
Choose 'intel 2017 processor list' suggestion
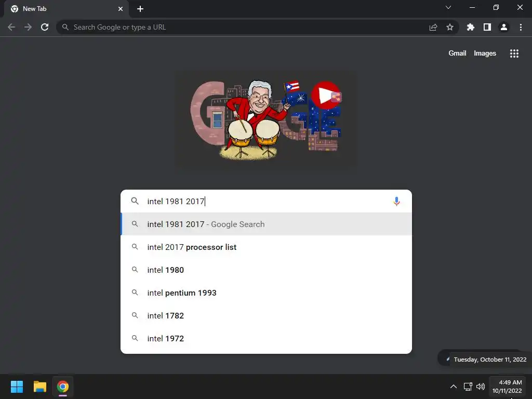coord(267,247)
